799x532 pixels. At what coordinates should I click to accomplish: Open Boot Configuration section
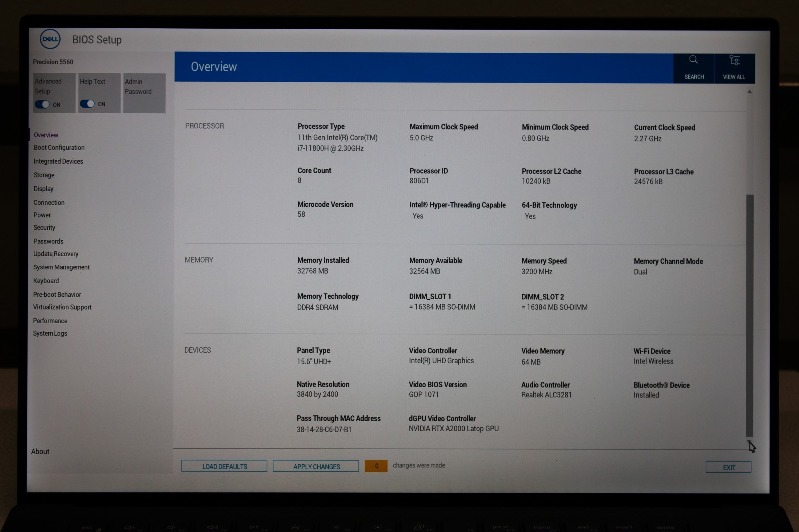pos(59,148)
